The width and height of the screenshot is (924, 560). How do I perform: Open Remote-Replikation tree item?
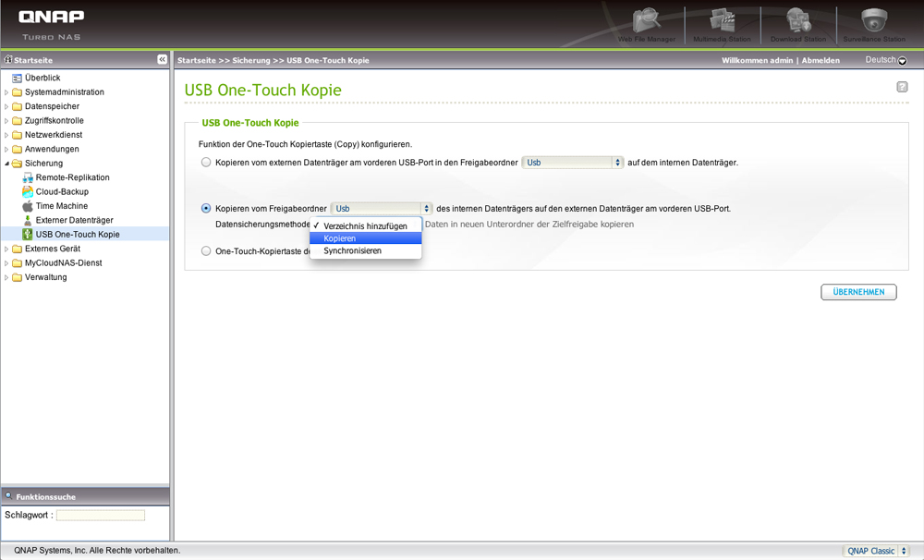point(72,177)
